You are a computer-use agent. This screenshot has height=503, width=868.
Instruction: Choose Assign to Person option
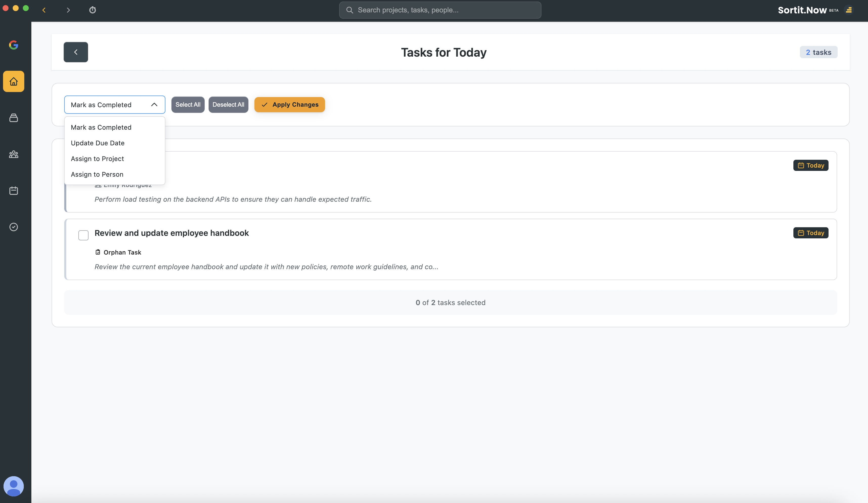pos(97,174)
